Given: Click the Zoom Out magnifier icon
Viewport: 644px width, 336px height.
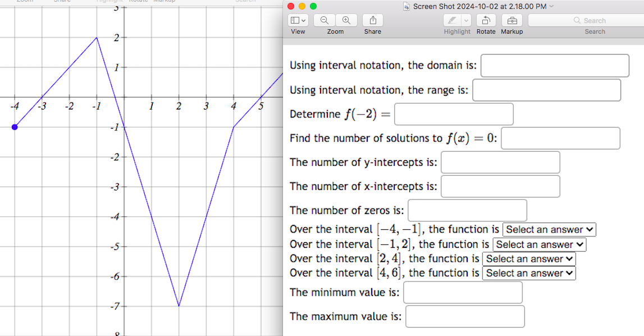Looking at the screenshot, I should coord(323,20).
